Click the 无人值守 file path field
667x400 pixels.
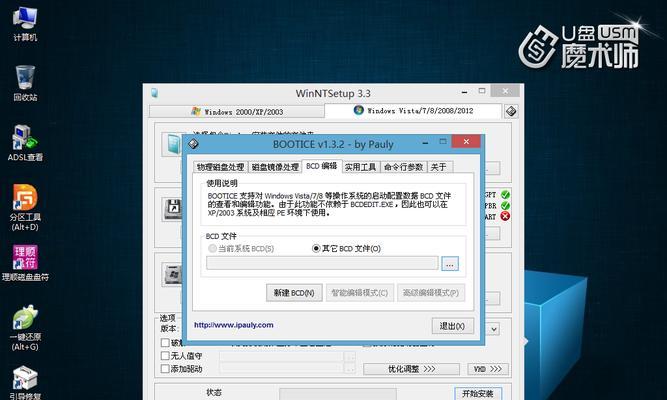click(281, 356)
